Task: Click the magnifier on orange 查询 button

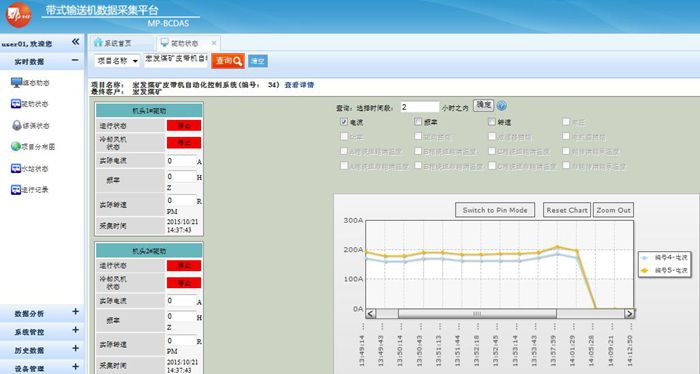Action: 238,62
